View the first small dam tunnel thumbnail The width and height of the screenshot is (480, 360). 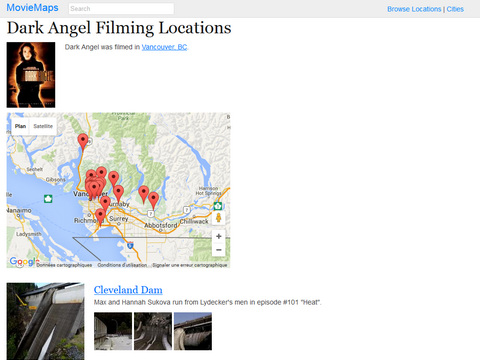(x=113, y=331)
